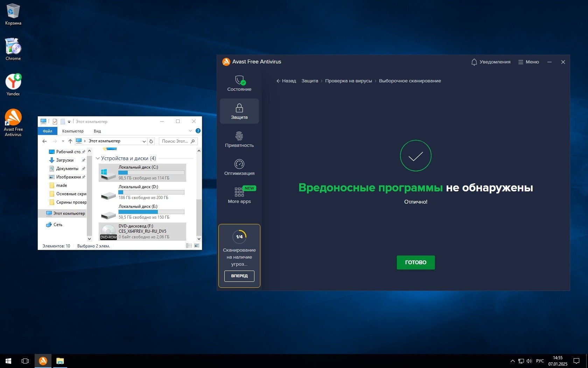Image resolution: width=588 pixels, height=368 pixels.
Task: Click the refresh button in Explorer address bar
Action: coord(151,141)
